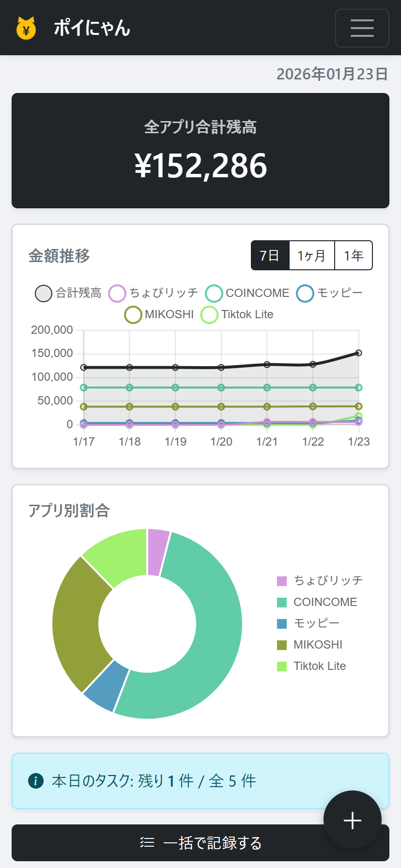Viewport: 401px width, 868px height.
Task: Select the モッピー legend circle above the graph
Action: pyautogui.click(x=305, y=293)
